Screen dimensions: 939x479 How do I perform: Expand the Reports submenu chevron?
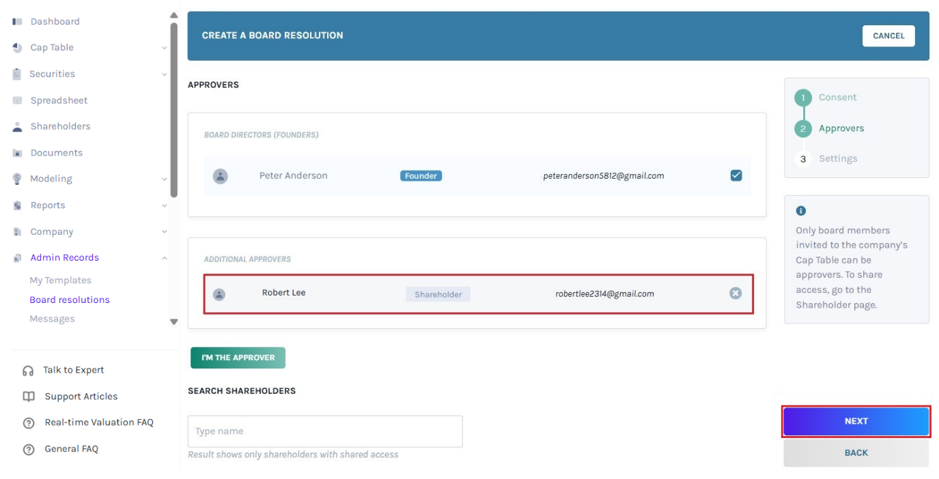(164, 205)
